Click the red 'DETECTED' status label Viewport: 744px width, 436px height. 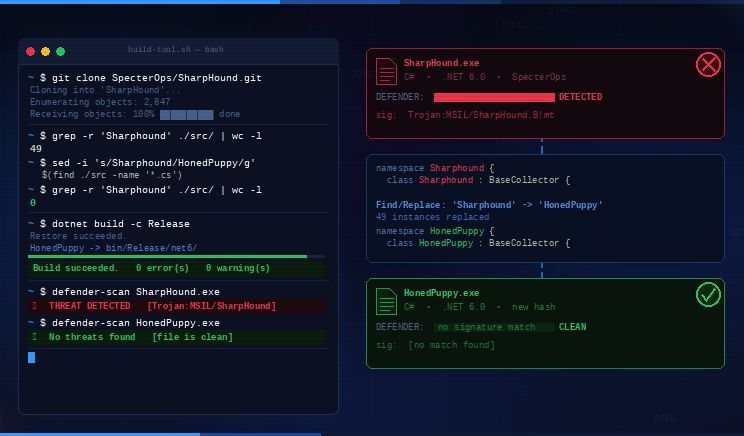click(580, 97)
